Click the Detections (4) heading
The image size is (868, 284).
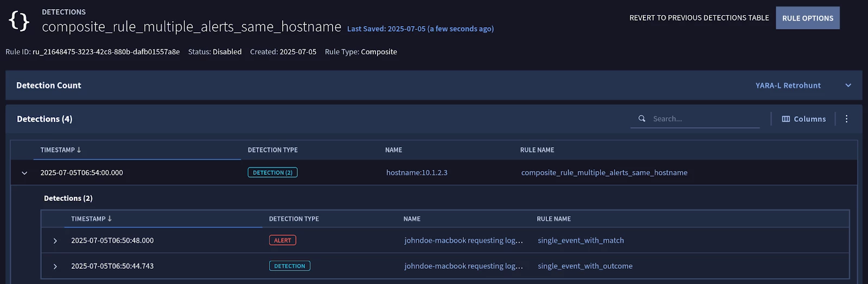[x=44, y=119]
